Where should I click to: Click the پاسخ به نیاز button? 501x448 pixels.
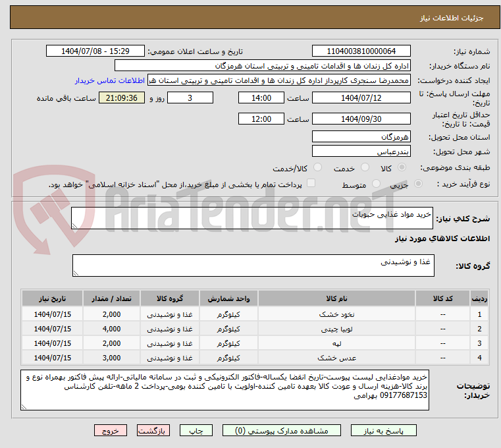tap(383, 430)
